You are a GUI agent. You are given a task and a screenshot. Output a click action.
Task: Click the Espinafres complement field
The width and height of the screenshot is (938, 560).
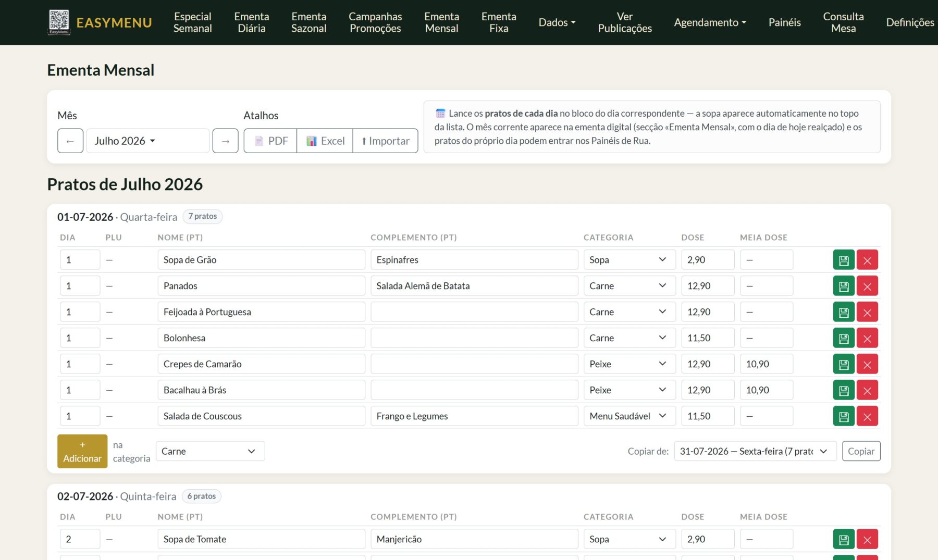(x=474, y=260)
